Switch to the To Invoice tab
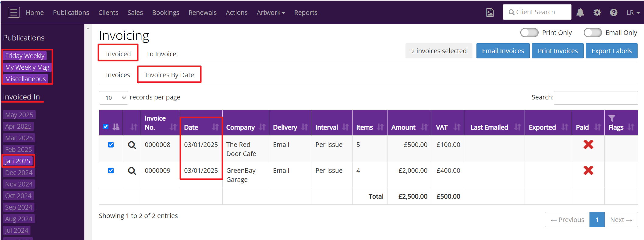Screen dimensions: 644x240 point(161,54)
